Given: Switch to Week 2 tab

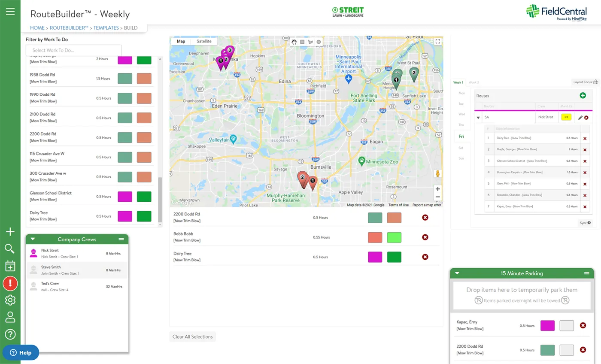Looking at the screenshot, I should pos(474,82).
